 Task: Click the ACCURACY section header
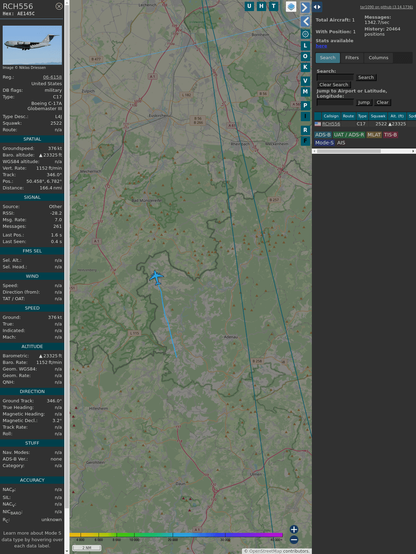pos(32,480)
